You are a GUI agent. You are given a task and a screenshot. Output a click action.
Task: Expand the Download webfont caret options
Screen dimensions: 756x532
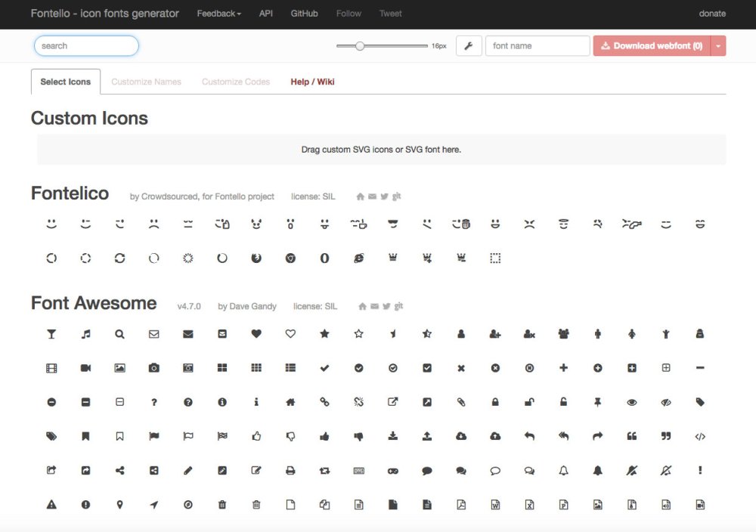click(718, 46)
